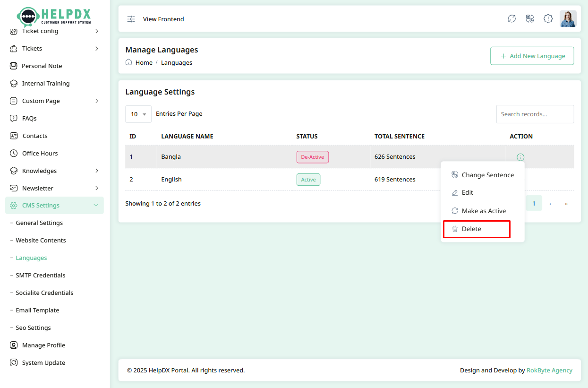Open the Entries Per Page dropdown
The image size is (588, 388).
pos(138,114)
